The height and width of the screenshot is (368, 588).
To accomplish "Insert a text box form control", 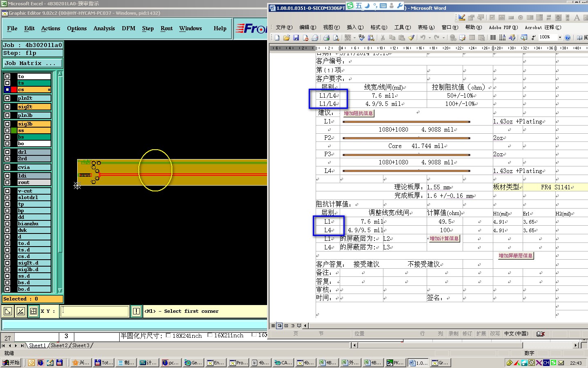I will (501, 18).
